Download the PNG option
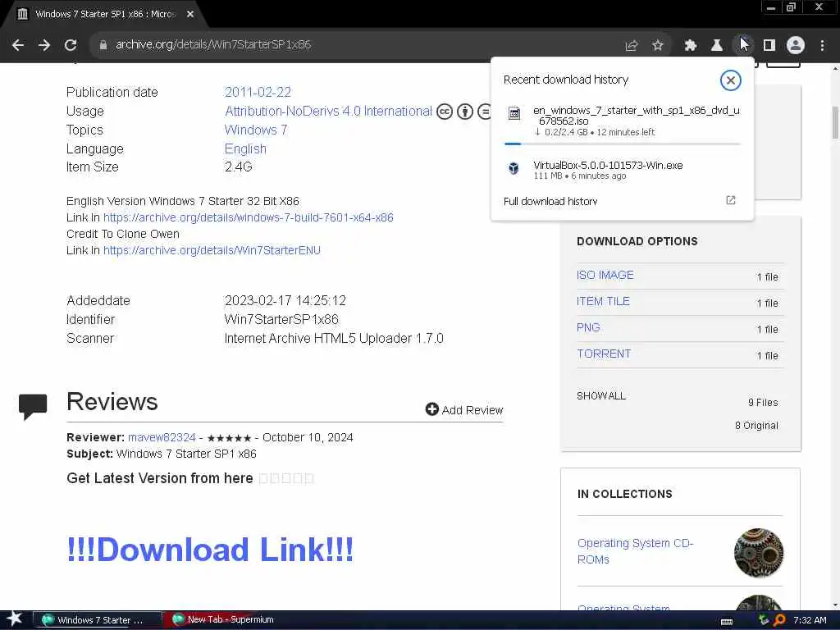This screenshot has height=630, width=840. pos(588,328)
